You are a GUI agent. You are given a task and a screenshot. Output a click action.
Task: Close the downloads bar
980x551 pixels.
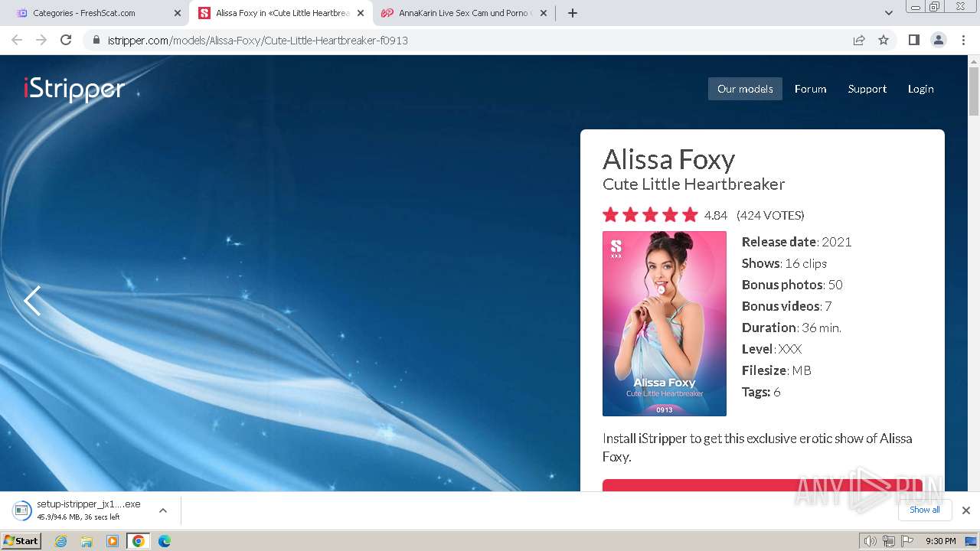(x=966, y=510)
